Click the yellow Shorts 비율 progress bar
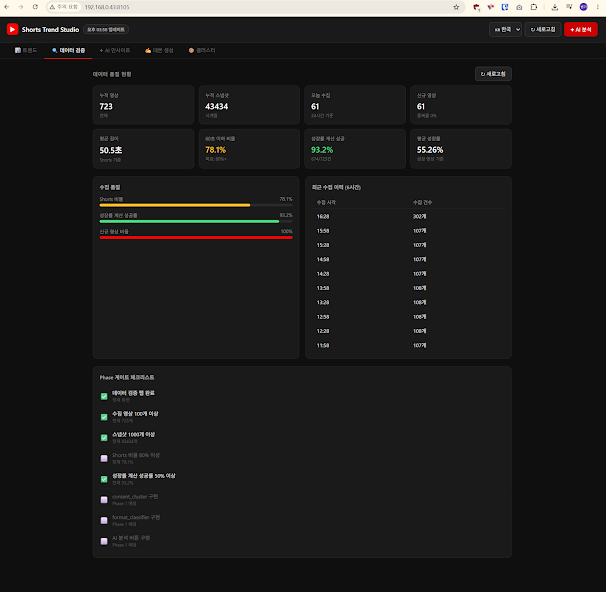The height and width of the screenshot is (592, 606). click(x=175, y=205)
